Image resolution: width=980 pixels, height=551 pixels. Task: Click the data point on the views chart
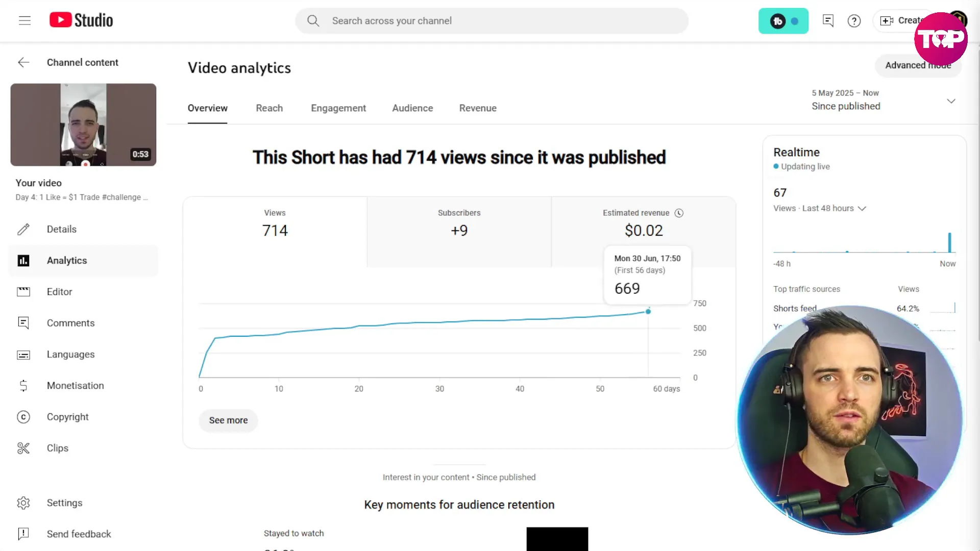pos(648,311)
